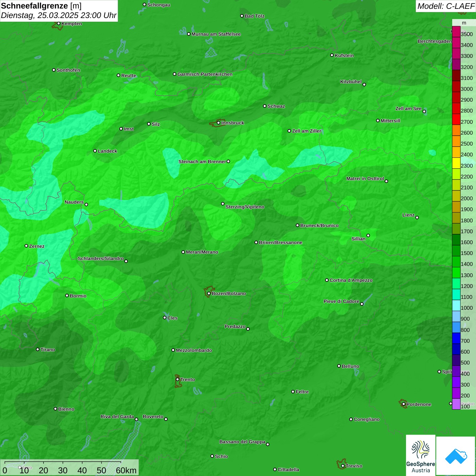Click the Pordenone city marker
Screen dimensions: 476x476
tap(404, 404)
